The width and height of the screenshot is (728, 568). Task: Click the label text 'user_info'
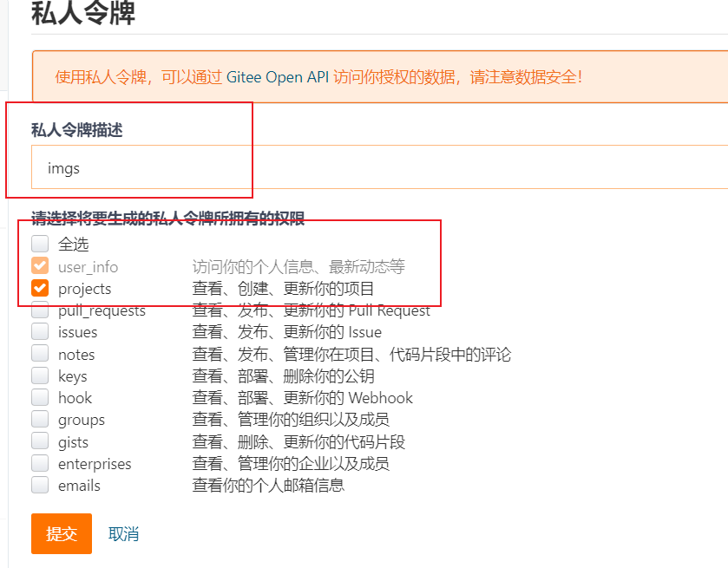[x=88, y=267]
